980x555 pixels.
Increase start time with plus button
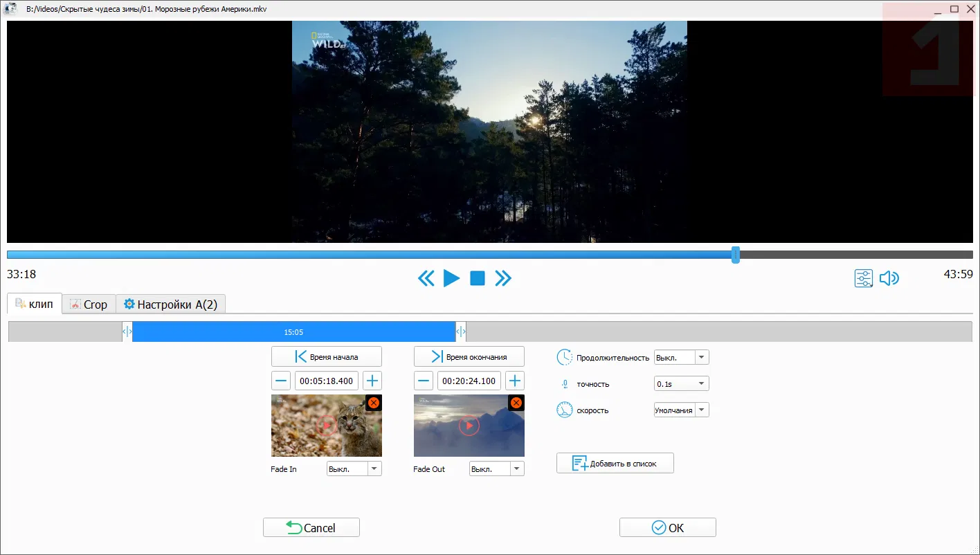point(372,381)
